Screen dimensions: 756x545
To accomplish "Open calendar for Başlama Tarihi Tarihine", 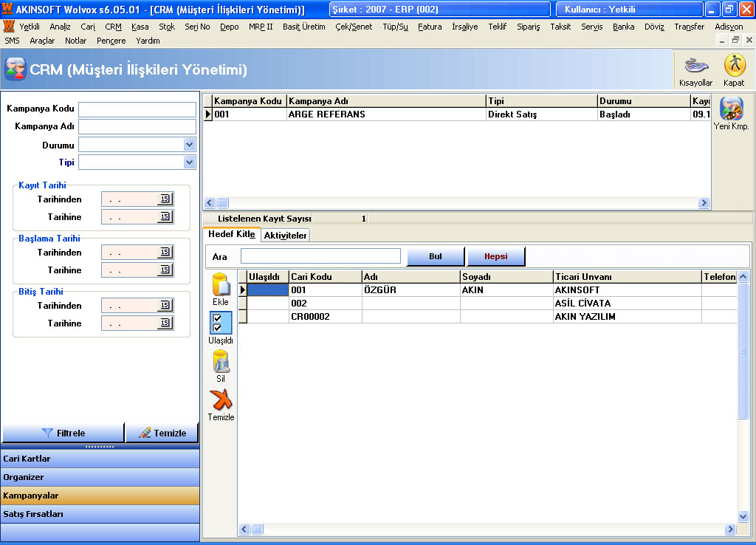I will click(x=165, y=270).
